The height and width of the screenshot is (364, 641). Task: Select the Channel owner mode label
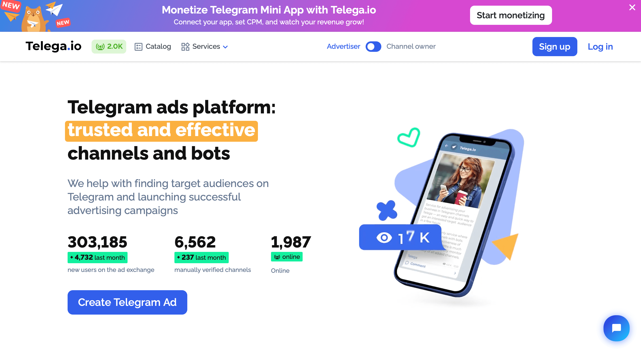point(411,47)
